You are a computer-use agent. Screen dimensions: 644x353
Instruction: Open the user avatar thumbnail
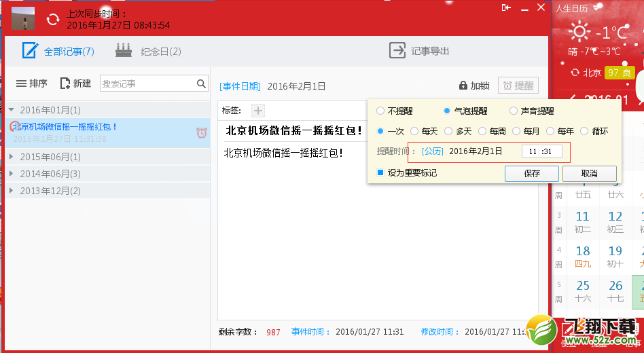(x=23, y=18)
